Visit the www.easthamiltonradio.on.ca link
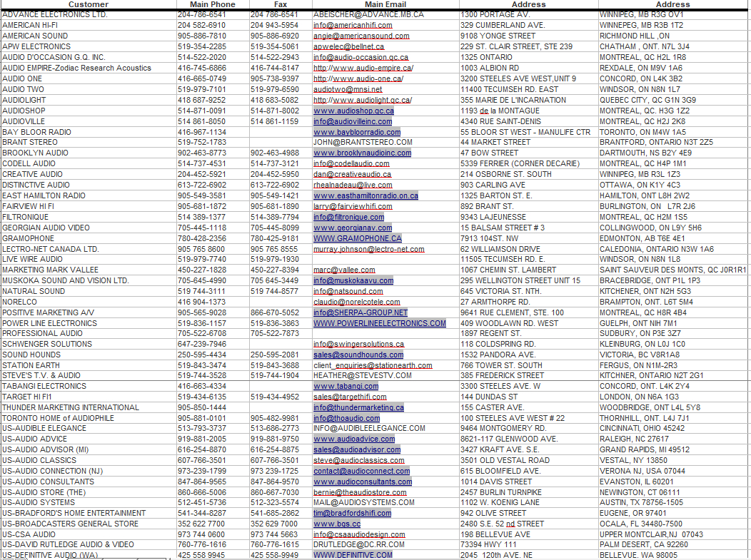Viewport: 751px width, 560px height. (x=366, y=195)
